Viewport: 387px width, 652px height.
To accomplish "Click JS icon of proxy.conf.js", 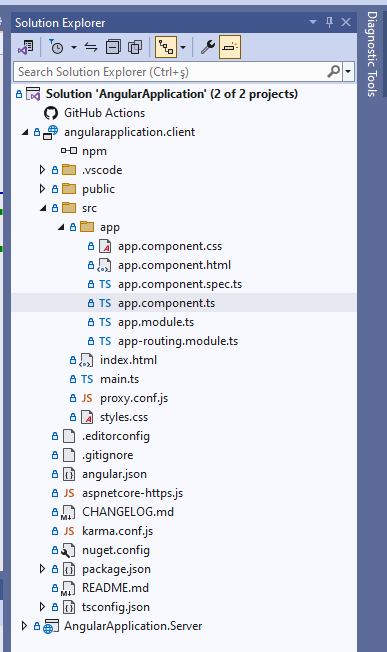I will click(87, 398).
